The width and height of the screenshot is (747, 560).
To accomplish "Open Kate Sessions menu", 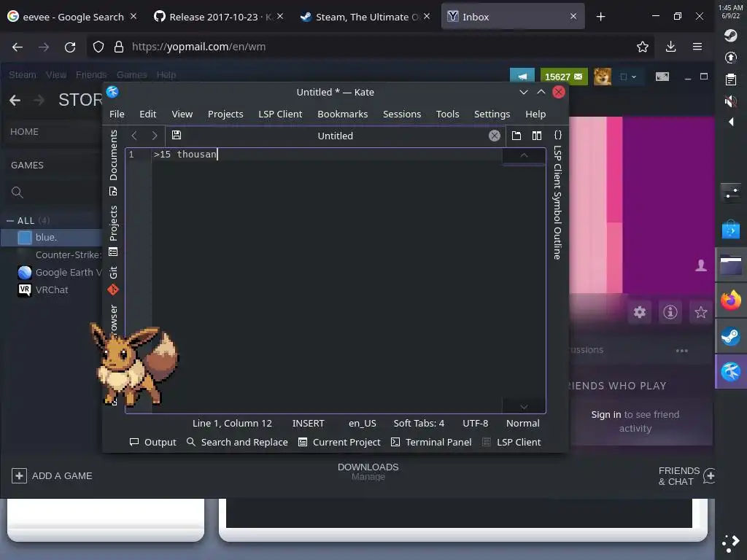I will click(x=402, y=114).
